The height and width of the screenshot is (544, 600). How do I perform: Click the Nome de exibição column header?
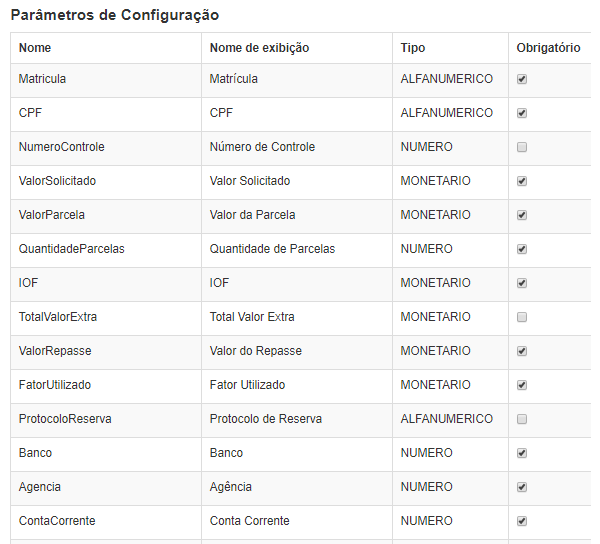click(x=297, y=48)
